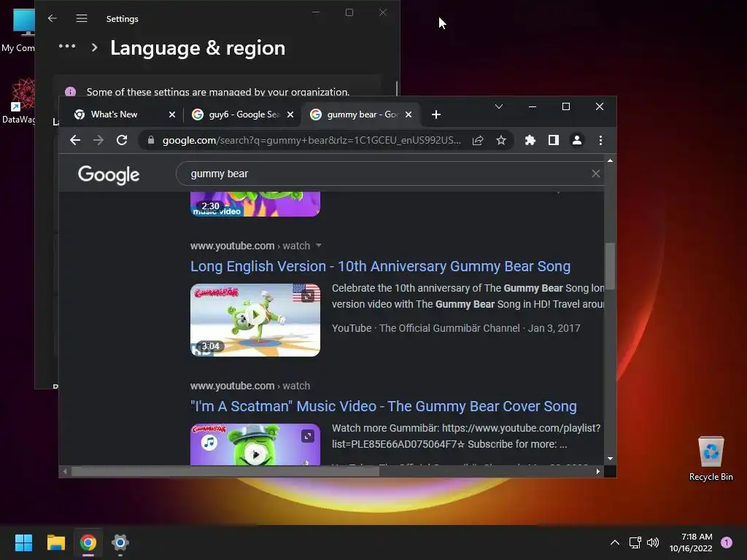The image size is (747, 560).
Task: Play the 3:04 Gummy Bear video thumbnail
Action: [x=255, y=320]
